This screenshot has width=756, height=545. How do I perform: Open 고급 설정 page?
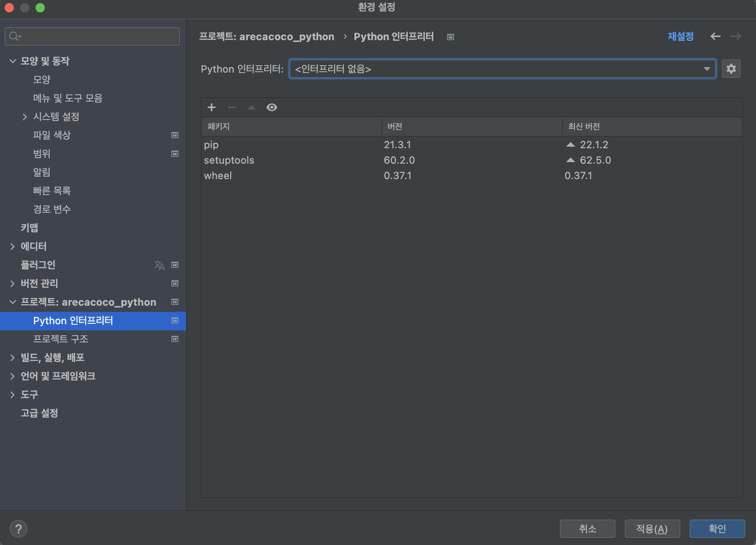click(39, 413)
